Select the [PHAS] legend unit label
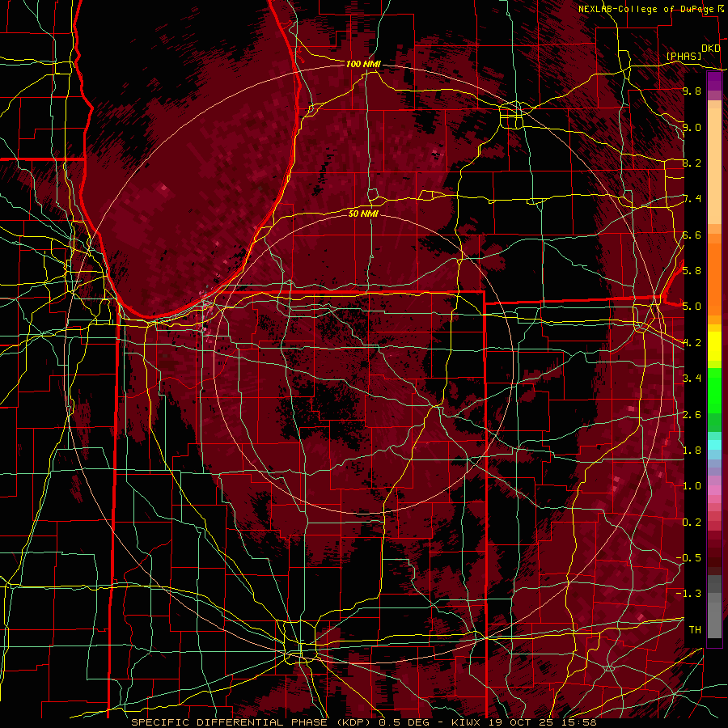Image resolution: width=728 pixels, height=728 pixels. click(x=684, y=56)
